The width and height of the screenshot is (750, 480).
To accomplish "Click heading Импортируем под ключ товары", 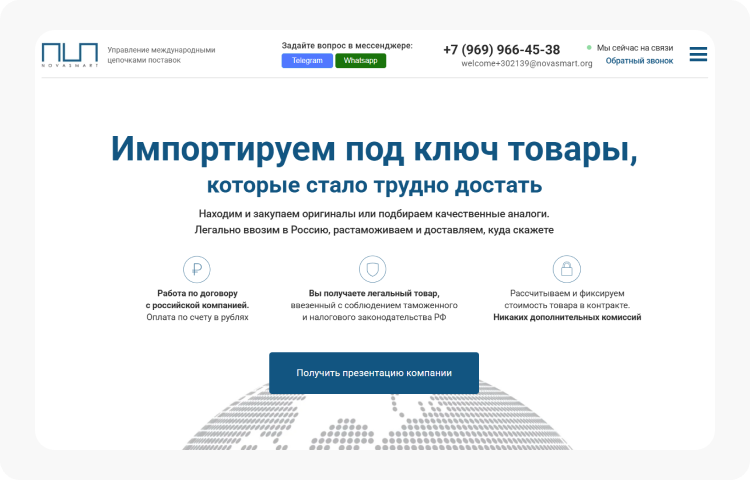I will pyautogui.click(x=374, y=149).
